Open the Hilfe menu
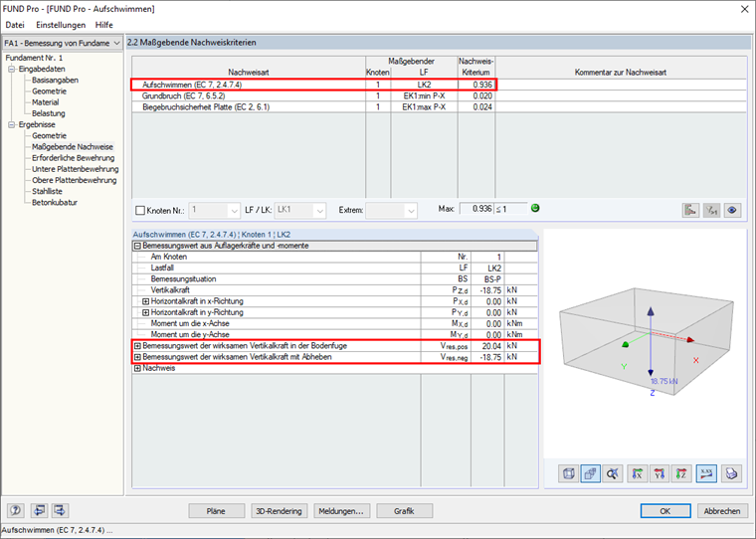This screenshot has width=756, height=539. click(x=104, y=25)
